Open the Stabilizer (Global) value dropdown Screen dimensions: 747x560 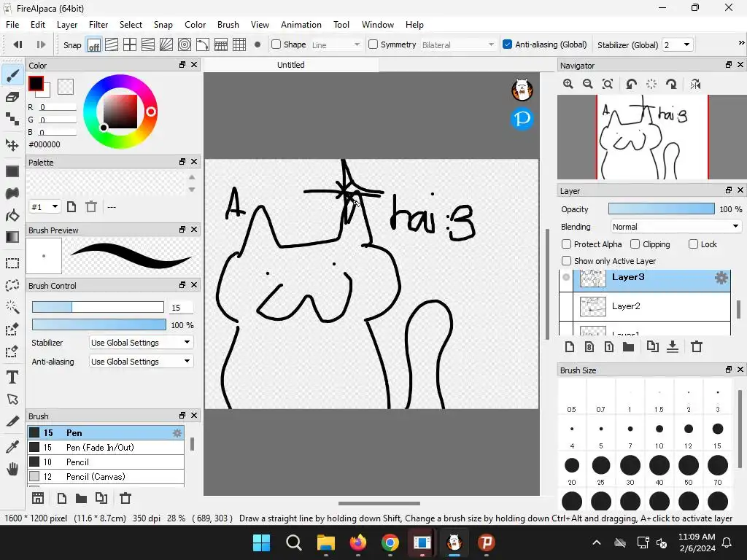(x=677, y=44)
